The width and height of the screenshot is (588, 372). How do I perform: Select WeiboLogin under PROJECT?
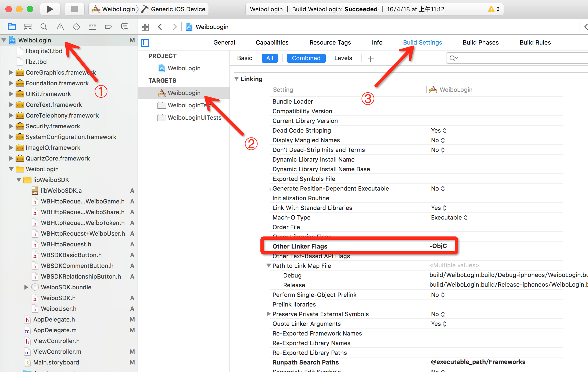point(184,68)
